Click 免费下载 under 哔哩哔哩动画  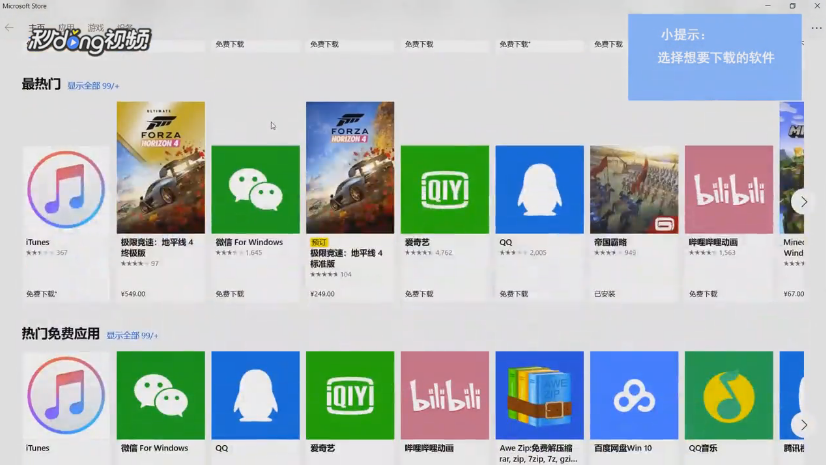tap(703, 294)
